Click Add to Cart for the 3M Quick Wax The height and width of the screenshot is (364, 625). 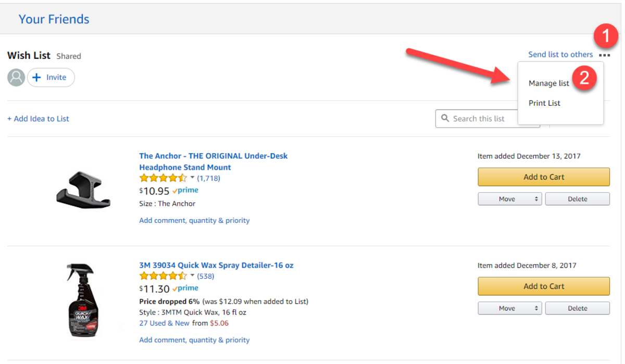pyautogui.click(x=543, y=286)
